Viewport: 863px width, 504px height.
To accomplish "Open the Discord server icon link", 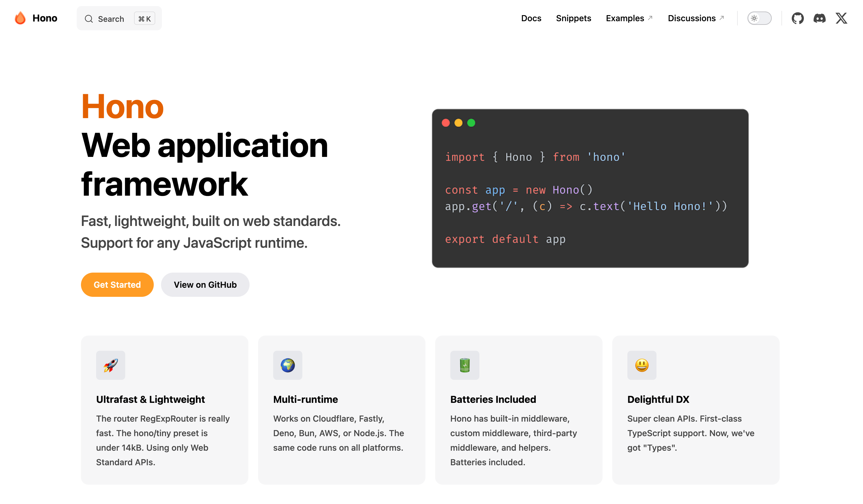I will (819, 18).
